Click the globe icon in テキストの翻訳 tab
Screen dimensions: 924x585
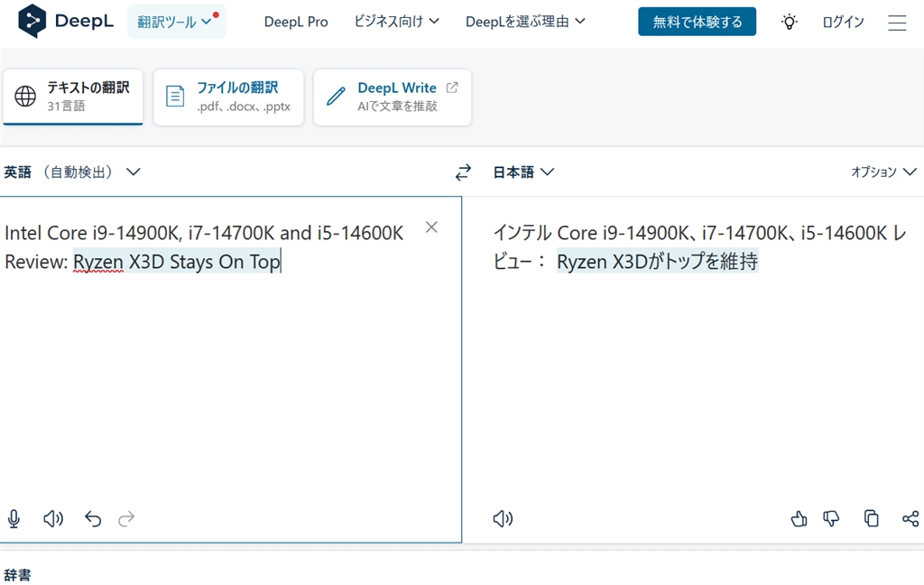coord(25,96)
